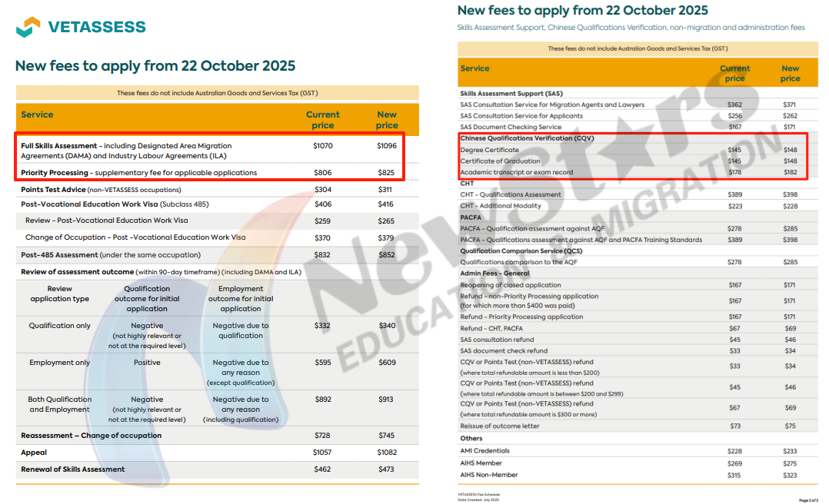This screenshot has width=829, height=504.
Task: Click the $269 current price
Action: point(735,464)
